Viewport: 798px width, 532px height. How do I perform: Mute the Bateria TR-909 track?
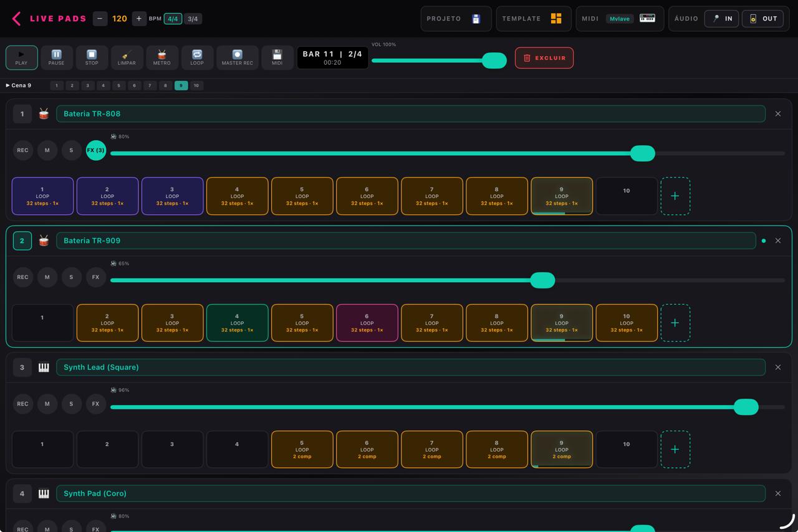tap(47, 277)
